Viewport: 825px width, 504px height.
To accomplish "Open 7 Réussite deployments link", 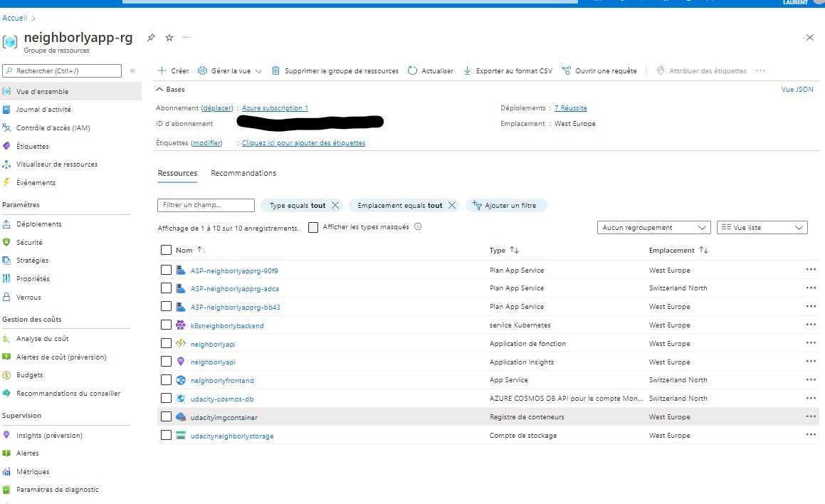I will pos(570,108).
